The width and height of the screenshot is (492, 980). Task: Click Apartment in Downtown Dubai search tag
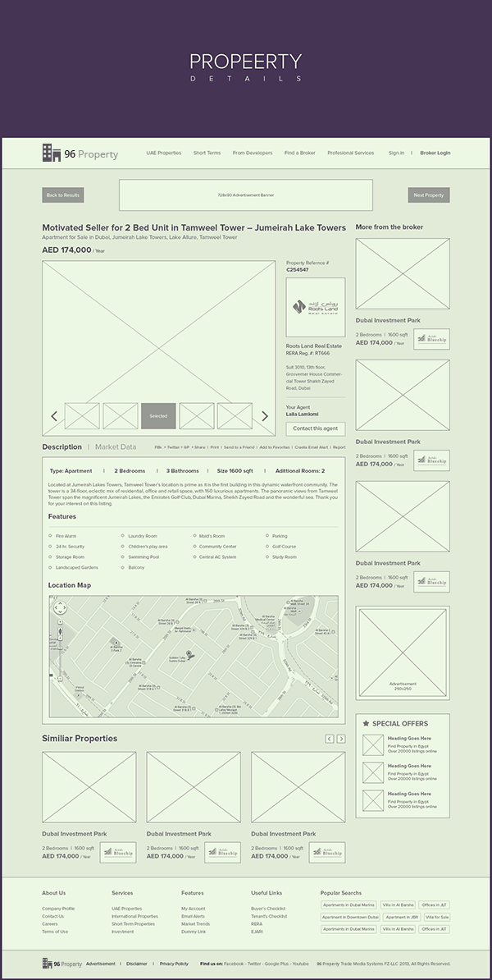pos(350,917)
